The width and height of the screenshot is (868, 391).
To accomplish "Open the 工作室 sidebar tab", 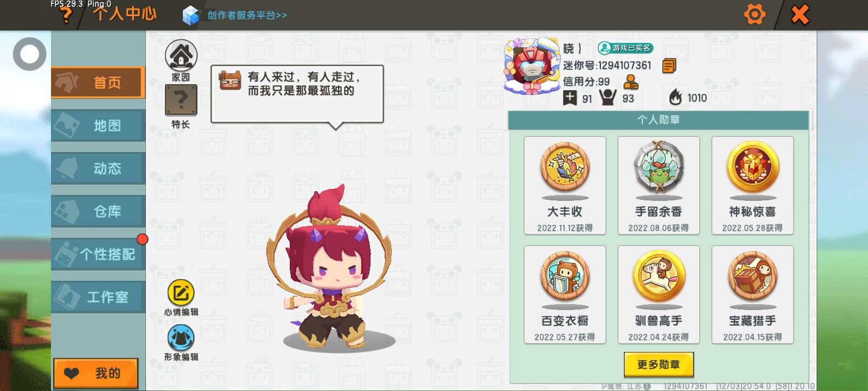I will (x=98, y=297).
